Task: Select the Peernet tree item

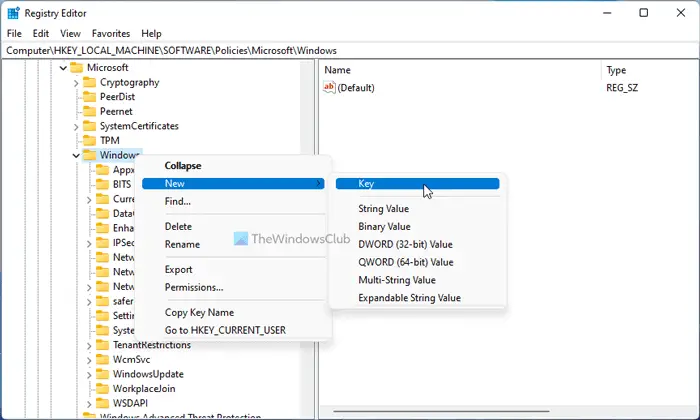Action: [x=116, y=112]
